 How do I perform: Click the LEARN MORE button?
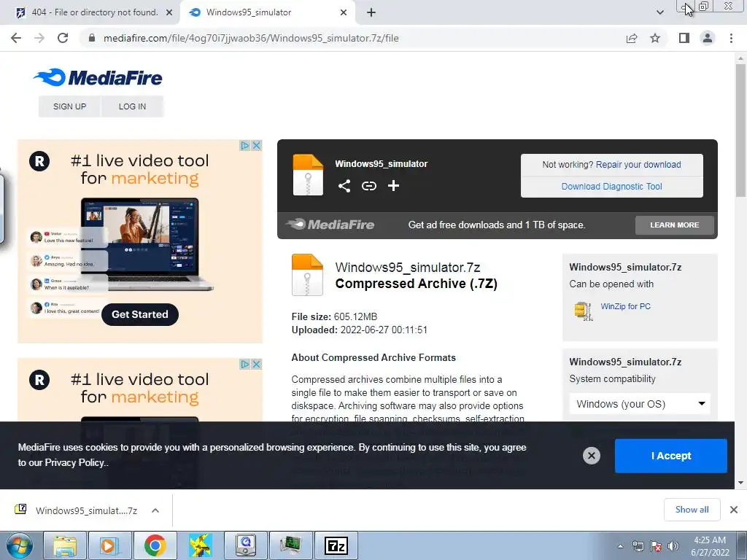click(675, 225)
